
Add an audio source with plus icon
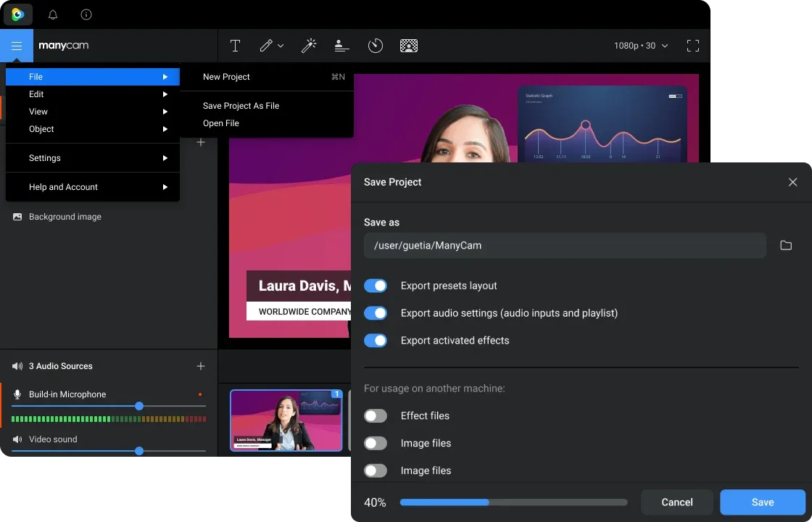pyautogui.click(x=201, y=366)
